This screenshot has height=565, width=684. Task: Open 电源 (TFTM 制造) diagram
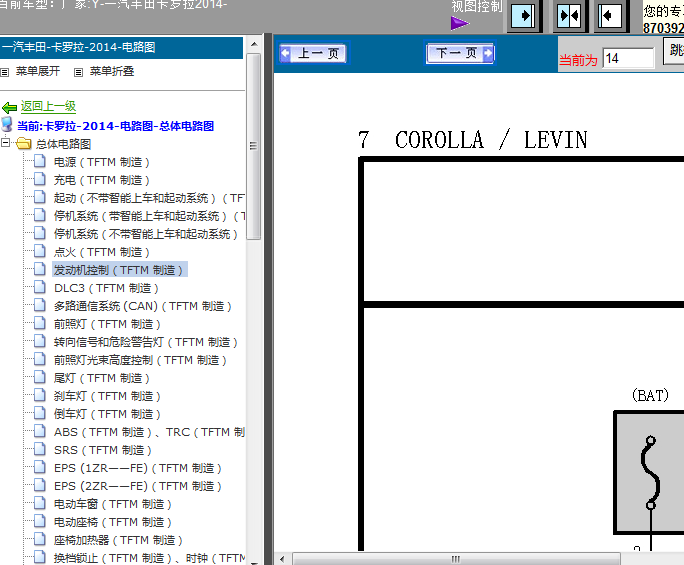(101, 162)
